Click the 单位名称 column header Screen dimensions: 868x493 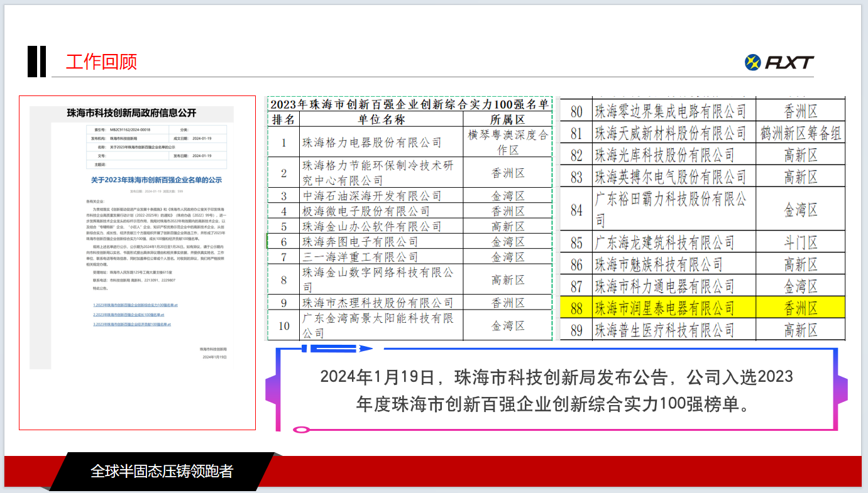382,119
